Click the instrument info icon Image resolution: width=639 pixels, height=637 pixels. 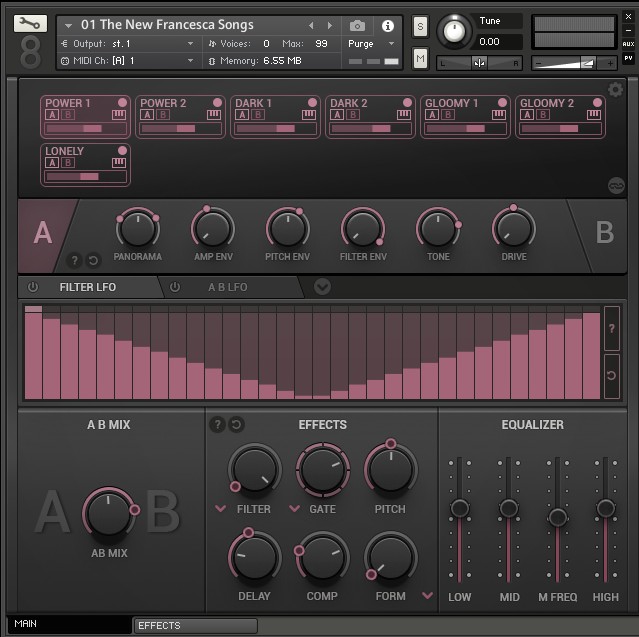tap(388, 25)
